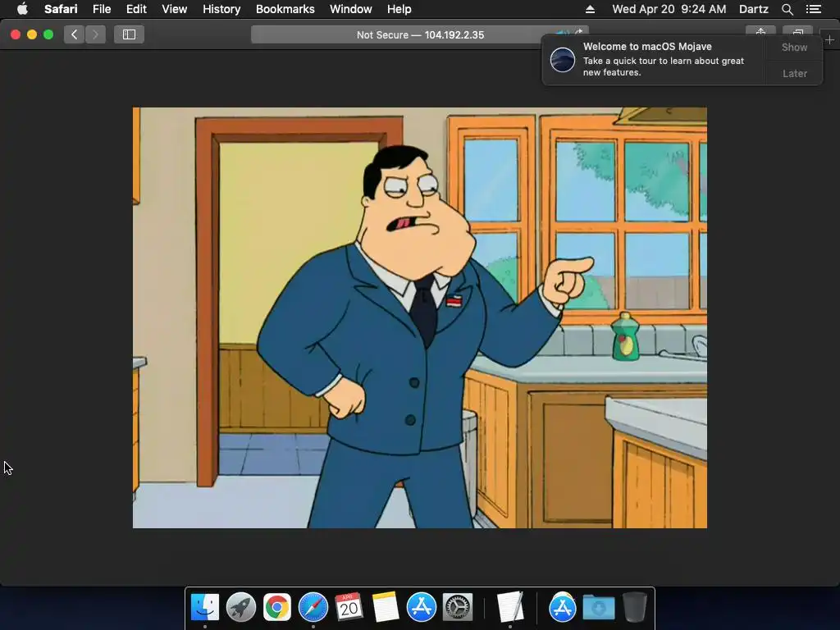Open the Downloads folder in Dock
Image resolution: width=840 pixels, height=630 pixels.
pyautogui.click(x=598, y=607)
